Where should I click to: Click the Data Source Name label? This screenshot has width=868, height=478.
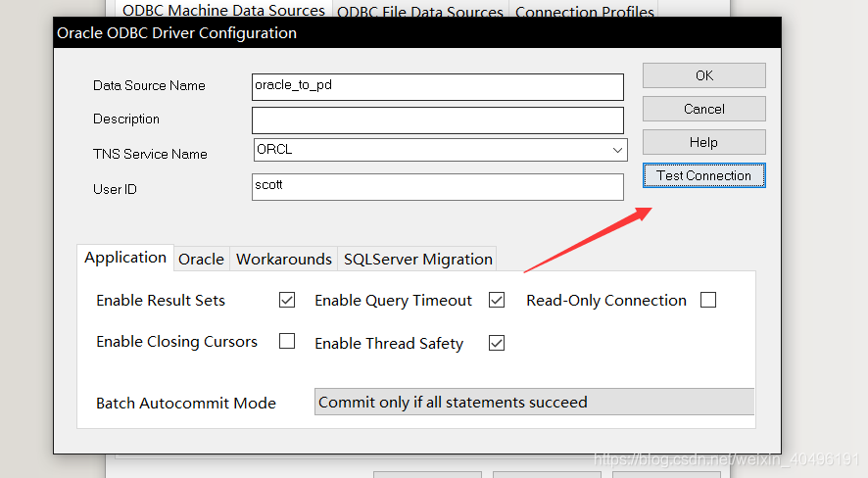coord(149,86)
